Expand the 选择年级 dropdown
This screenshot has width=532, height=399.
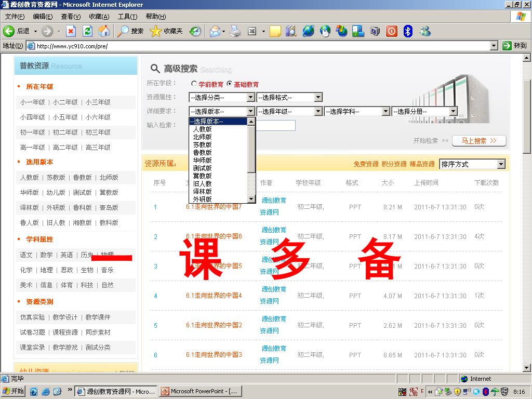[x=289, y=111]
